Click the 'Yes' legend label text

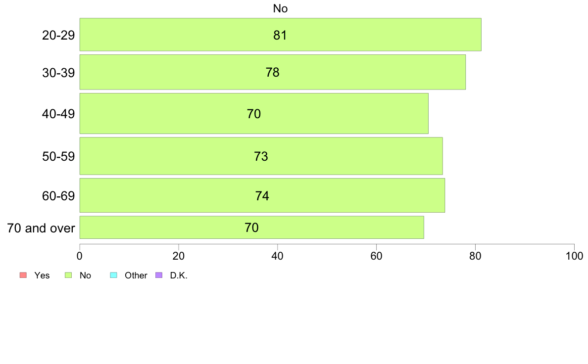pyautogui.click(x=42, y=275)
